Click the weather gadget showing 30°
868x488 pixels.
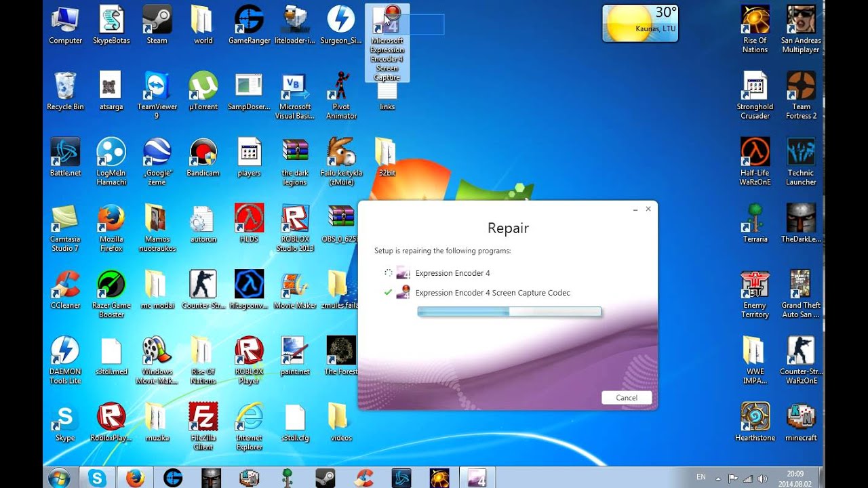639,23
